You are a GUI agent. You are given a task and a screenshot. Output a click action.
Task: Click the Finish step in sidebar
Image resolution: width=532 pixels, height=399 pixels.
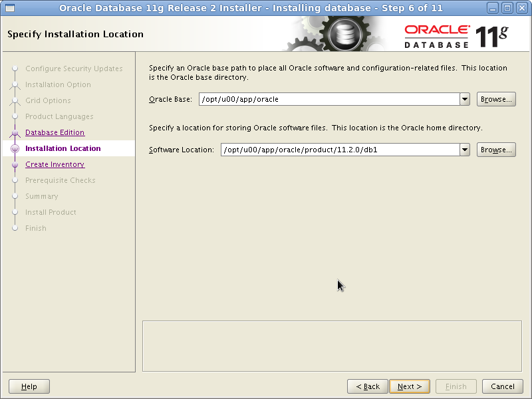[x=36, y=228]
